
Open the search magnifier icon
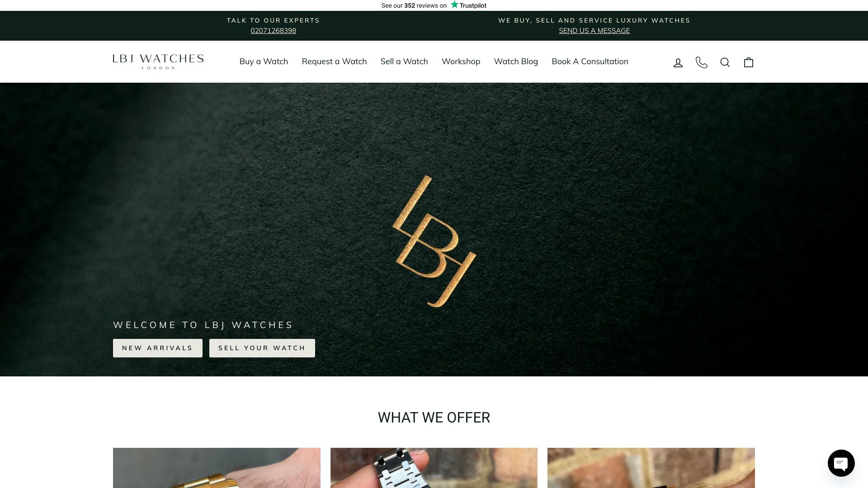725,62
